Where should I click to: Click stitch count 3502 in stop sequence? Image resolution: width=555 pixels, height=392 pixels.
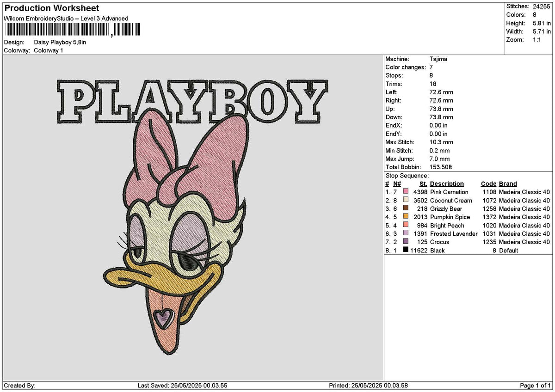(x=420, y=200)
